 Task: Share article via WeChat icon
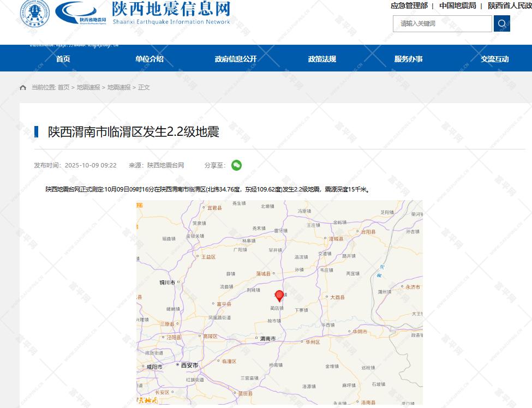click(236, 165)
